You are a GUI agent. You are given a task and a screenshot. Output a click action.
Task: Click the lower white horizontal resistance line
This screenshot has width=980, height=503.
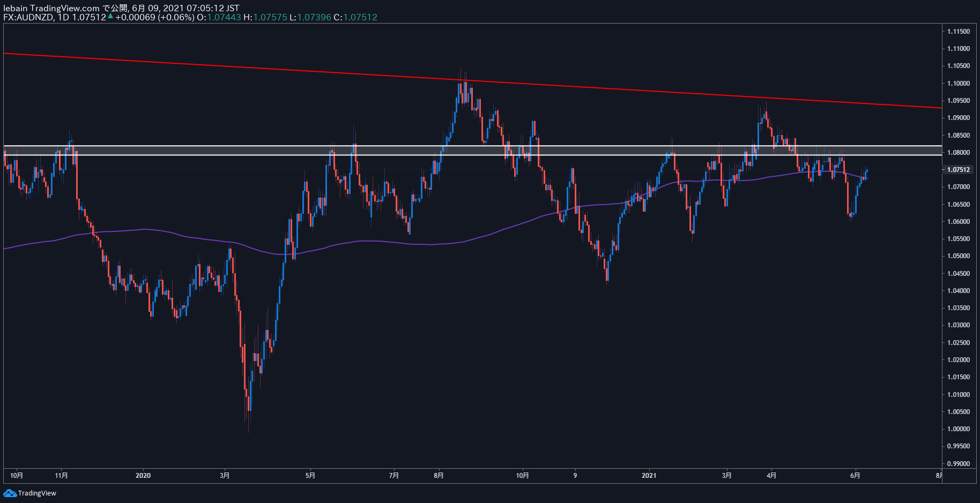pos(472,155)
